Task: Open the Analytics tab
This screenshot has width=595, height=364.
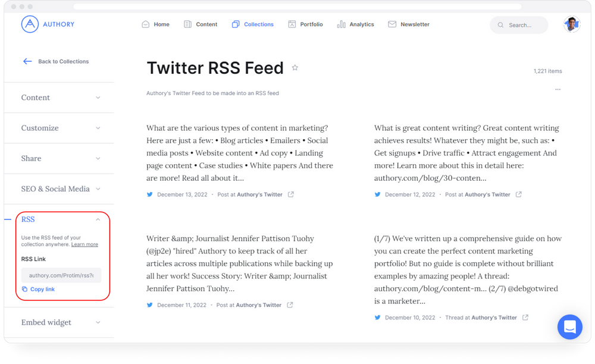Action: pos(356,24)
